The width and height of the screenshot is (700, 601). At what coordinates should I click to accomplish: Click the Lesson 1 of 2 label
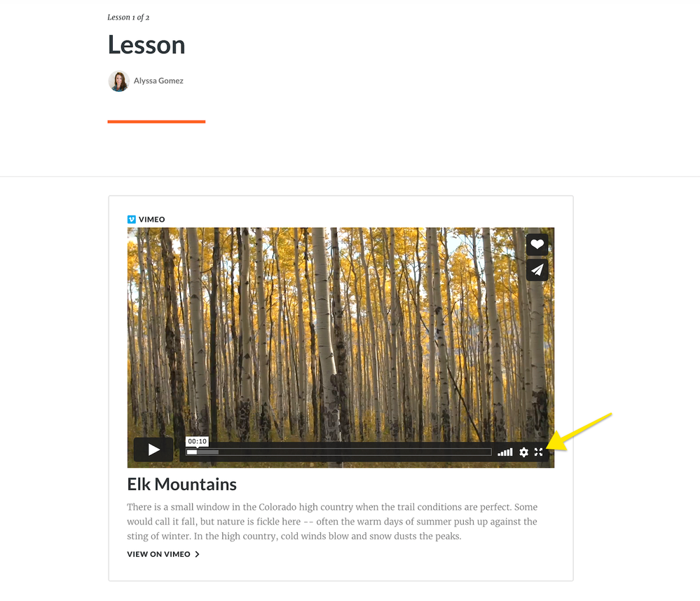pyautogui.click(x=128, y=18)
